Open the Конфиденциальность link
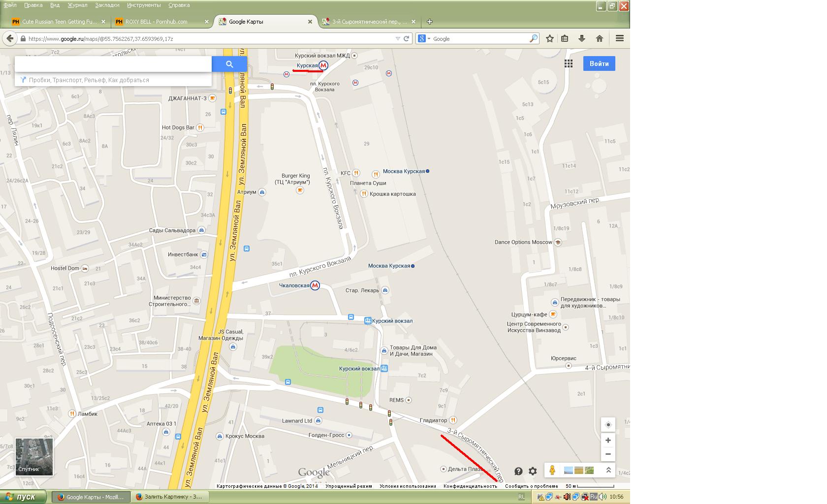Image resolution: width=827 pixels, height=504 pixels. [470, 486]
